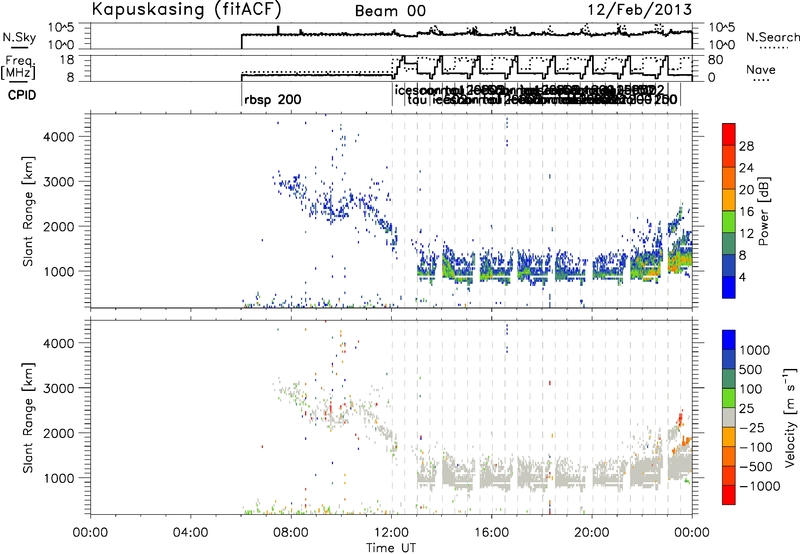This screenshot has height=554, width=800.
Task: Select the "Beam 00" header label
Action: (x=390, y=11)
